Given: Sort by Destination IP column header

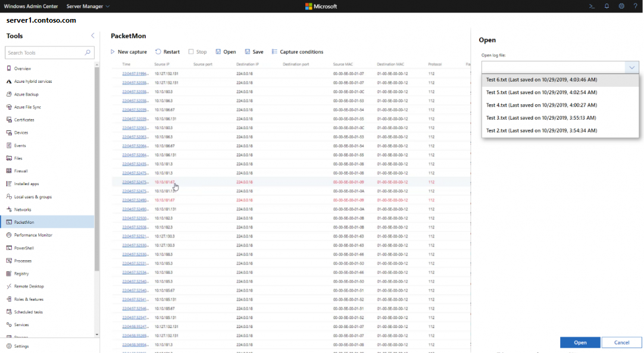Looking at the screenshot, I should [247, 64].
